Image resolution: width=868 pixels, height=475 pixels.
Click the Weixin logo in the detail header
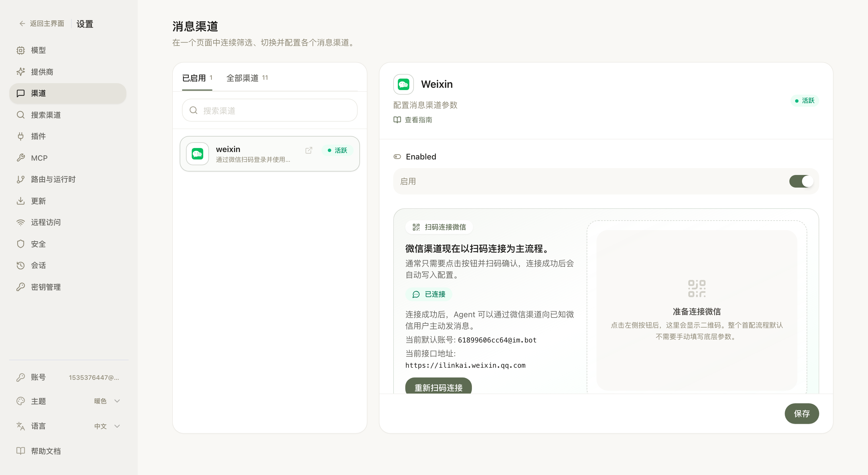(x=403, y=84)
